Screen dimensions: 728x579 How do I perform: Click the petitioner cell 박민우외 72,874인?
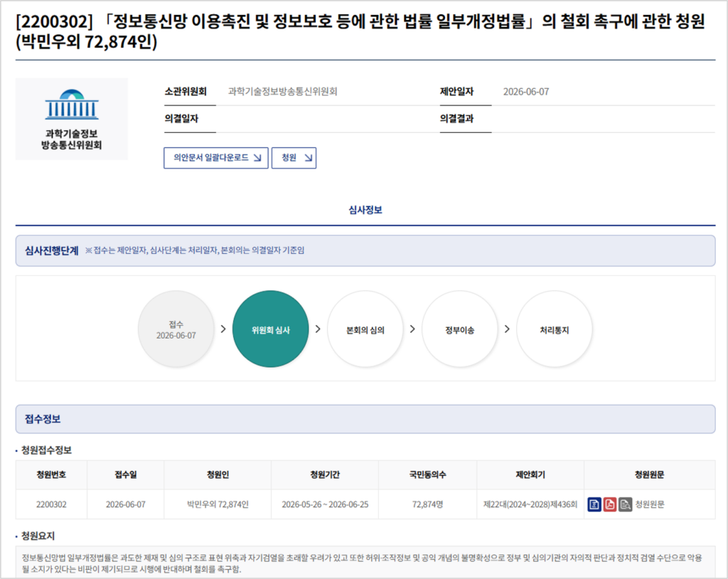pyautogui.click(x=218, y=504)
